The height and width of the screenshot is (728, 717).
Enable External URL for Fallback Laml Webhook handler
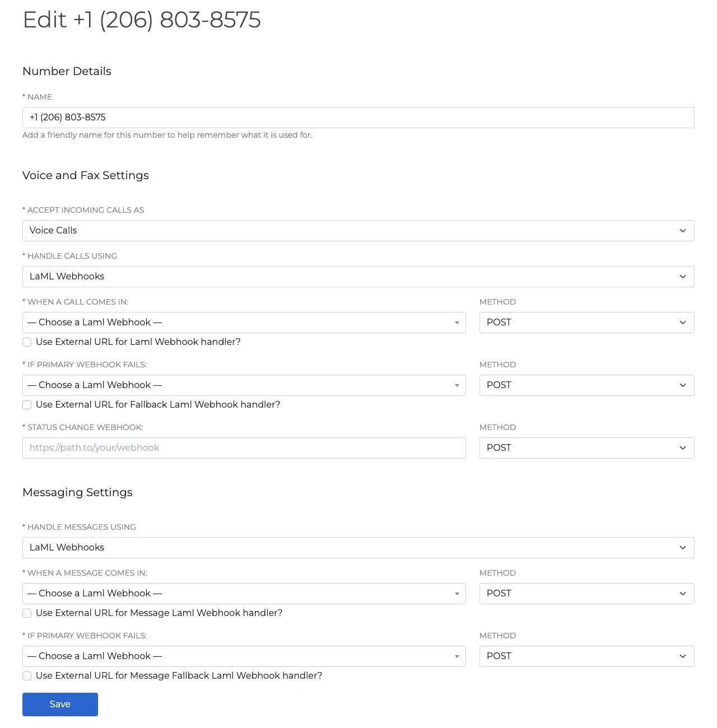(27, 404)
